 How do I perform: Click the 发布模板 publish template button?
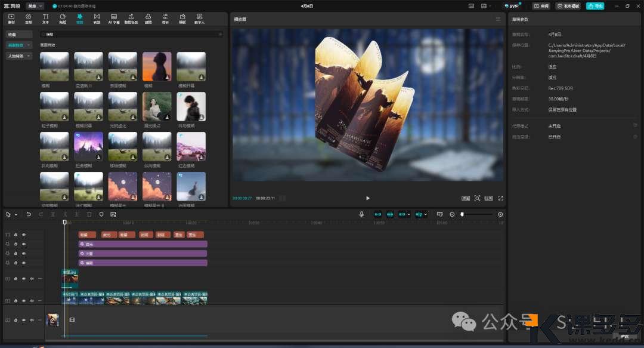pyautogui.click(x=568, y=6)
